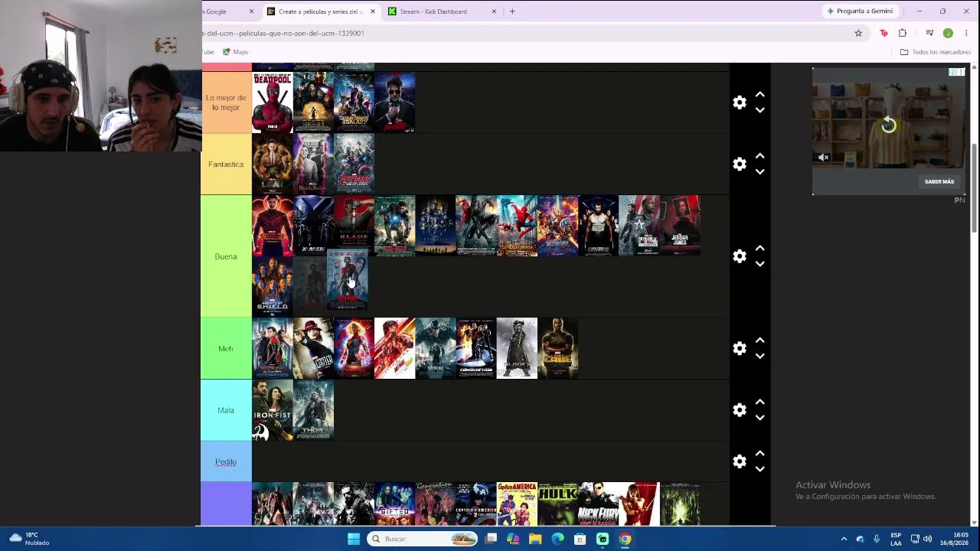Open the Pedillo tier settings gear

[x=740, y=461]
